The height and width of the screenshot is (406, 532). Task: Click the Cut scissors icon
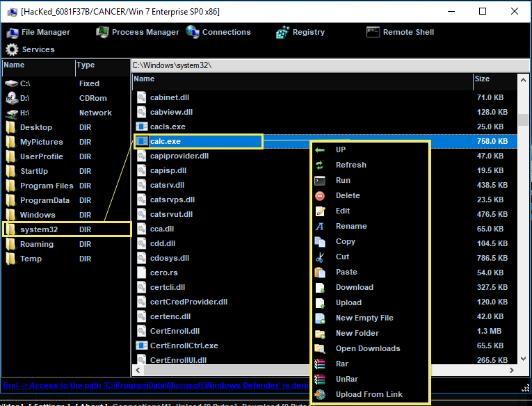320,257
